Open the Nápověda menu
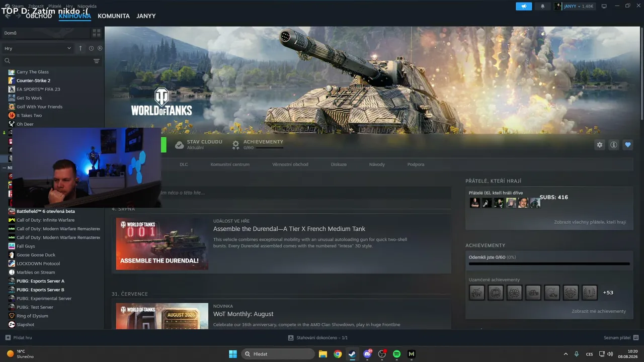This screenshot has width=644, height=362. 87,6
